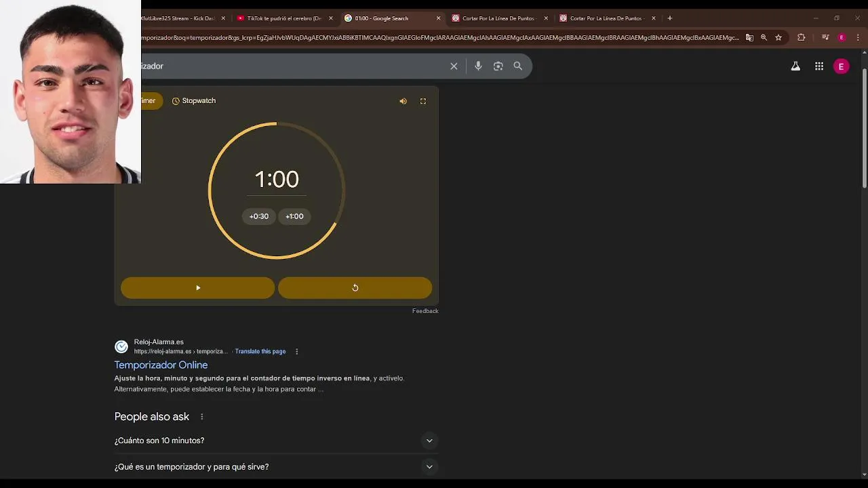
Task: Open the zoom level icon in address bar
Action: [764, 38]
